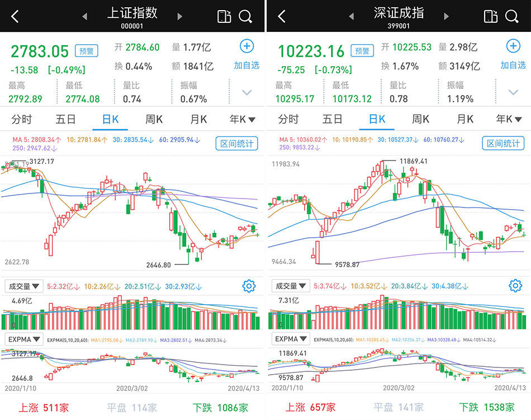Screen dimensions: 531x420
Task: Switch to 分时 tab in 上证指数 panel
Action: 22,119
